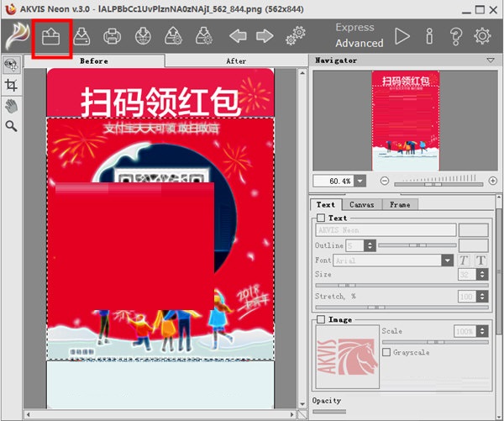Click the zoom value field 60.4%

[333, 181]
